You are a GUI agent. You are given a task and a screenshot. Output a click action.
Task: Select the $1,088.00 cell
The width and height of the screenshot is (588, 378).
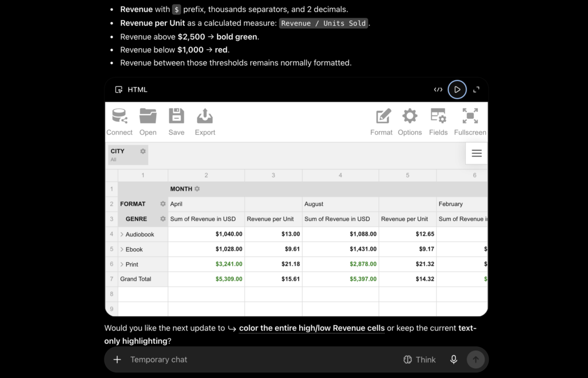click(x=341, y=234)
